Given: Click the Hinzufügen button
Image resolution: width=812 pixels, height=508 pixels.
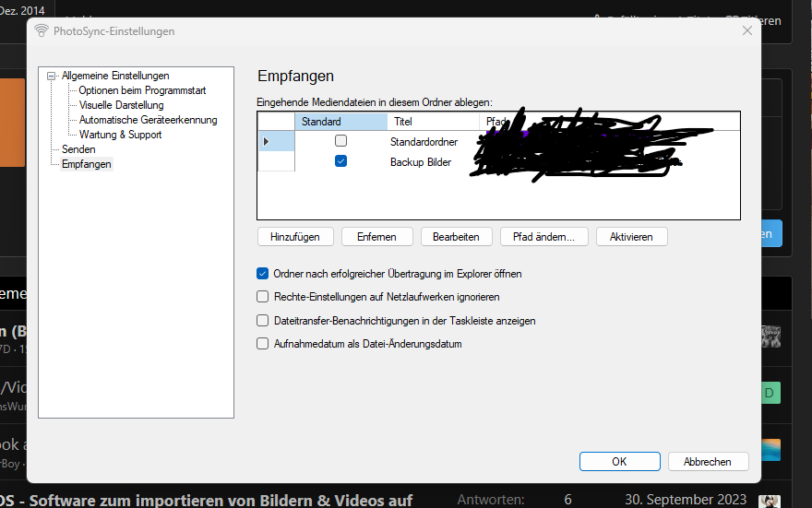Looking at the screenshot, I should [295, 237].
